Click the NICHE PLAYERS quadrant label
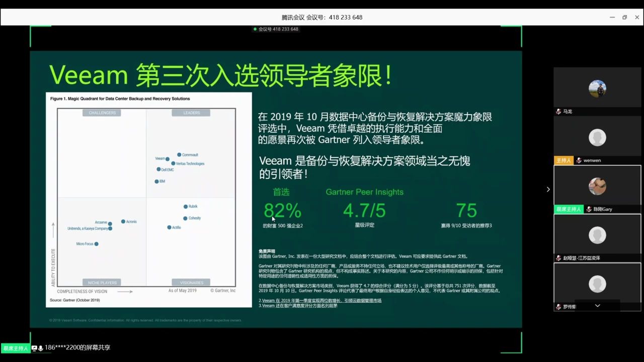 click(x=102, y=283)
